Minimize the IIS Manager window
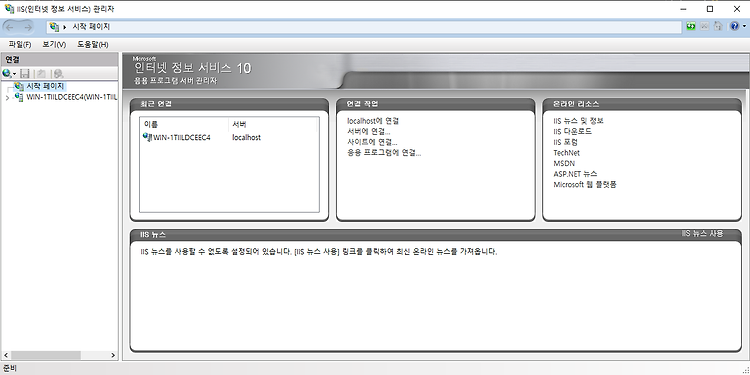Image resolution: width=750 pixels, height=375 pixels. pos(684,9)
